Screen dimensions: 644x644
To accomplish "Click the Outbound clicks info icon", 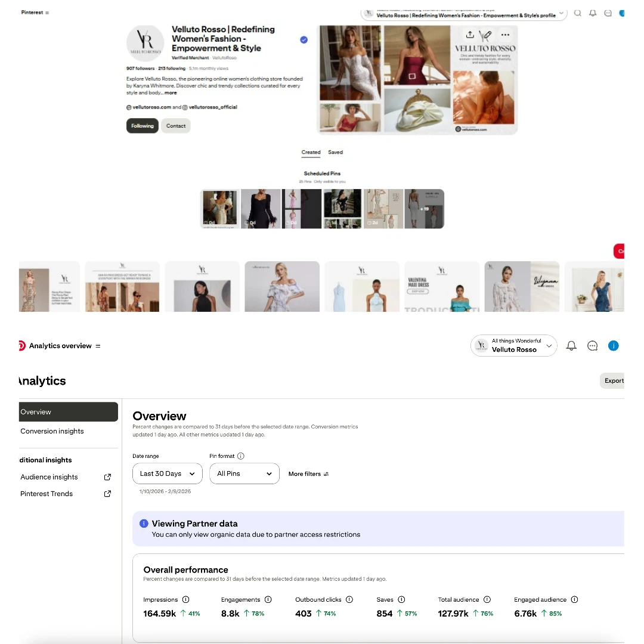I will click(x=349, y=600).
